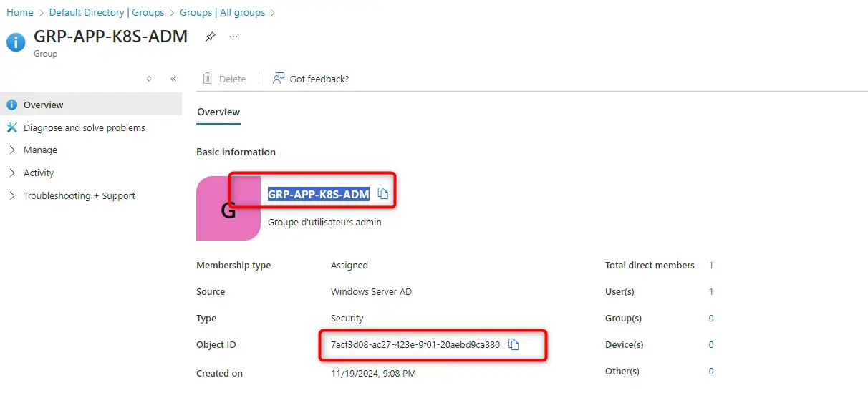Viewport: 868px width, 398px height.
Task: Click the 'Object ID' label
Action: click(216, 345)
